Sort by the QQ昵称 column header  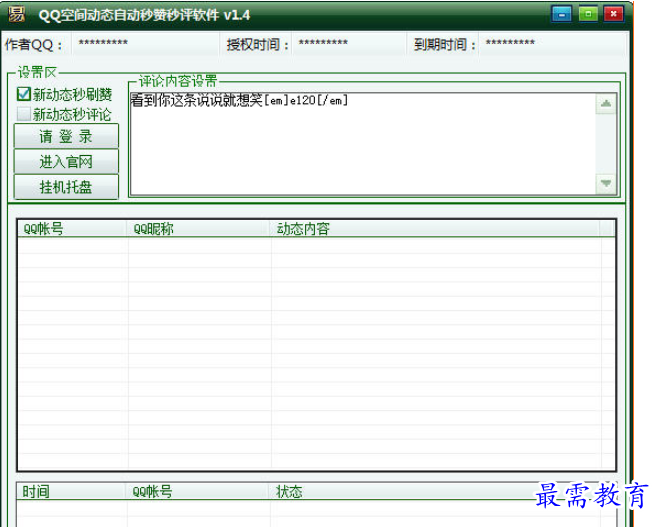tap(199, 229)
